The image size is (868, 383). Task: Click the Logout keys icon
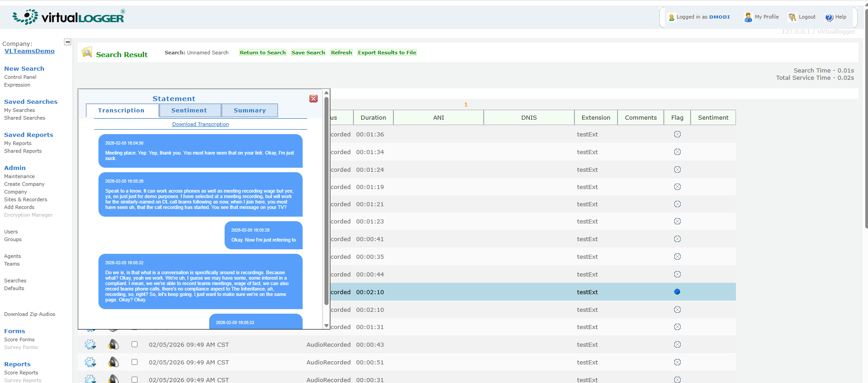pos(792,17)
